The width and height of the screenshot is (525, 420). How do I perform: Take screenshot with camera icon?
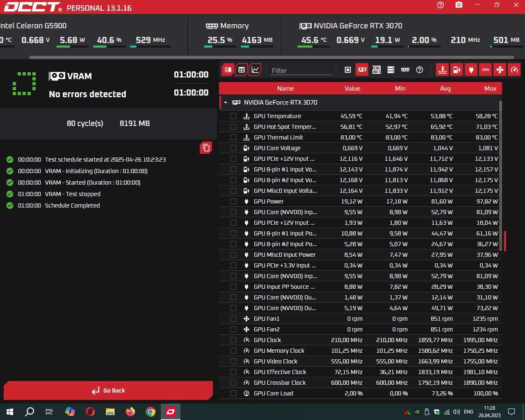pyautogui.click(x=459, y=5)
